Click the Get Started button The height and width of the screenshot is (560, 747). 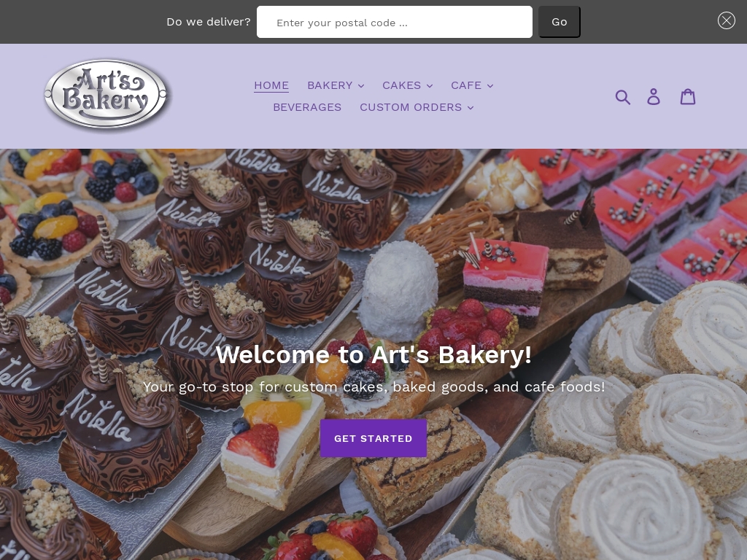[373, 438]
